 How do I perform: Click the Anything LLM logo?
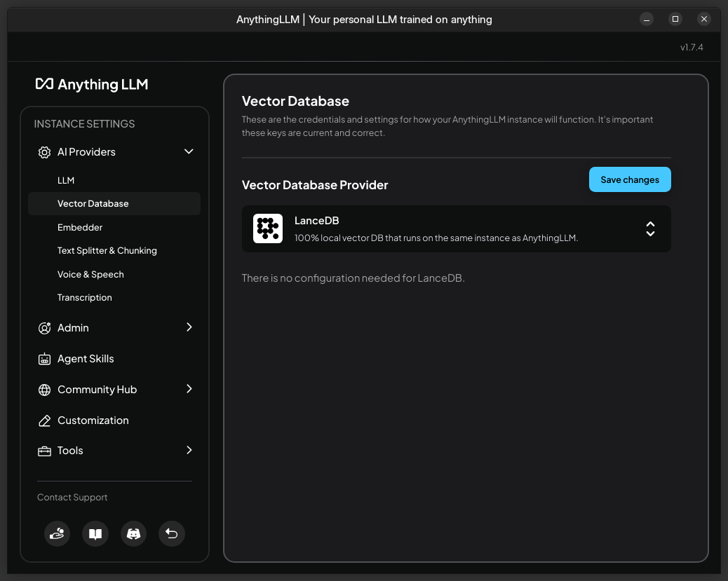pos(92,84)
